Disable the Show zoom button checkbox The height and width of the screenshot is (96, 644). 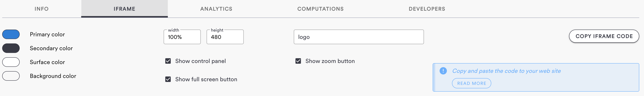(x=298, y=61)
